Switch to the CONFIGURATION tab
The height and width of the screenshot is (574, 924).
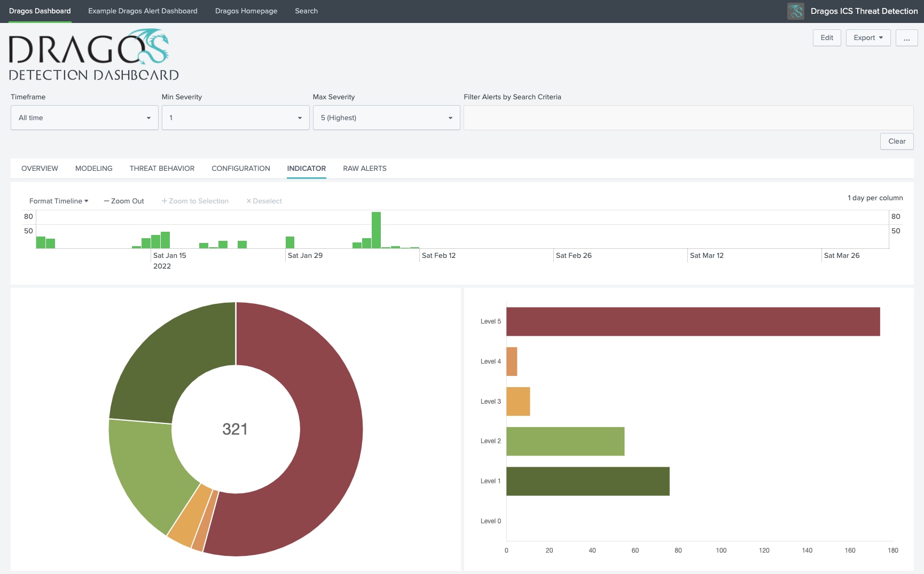[x=241, y=168]
